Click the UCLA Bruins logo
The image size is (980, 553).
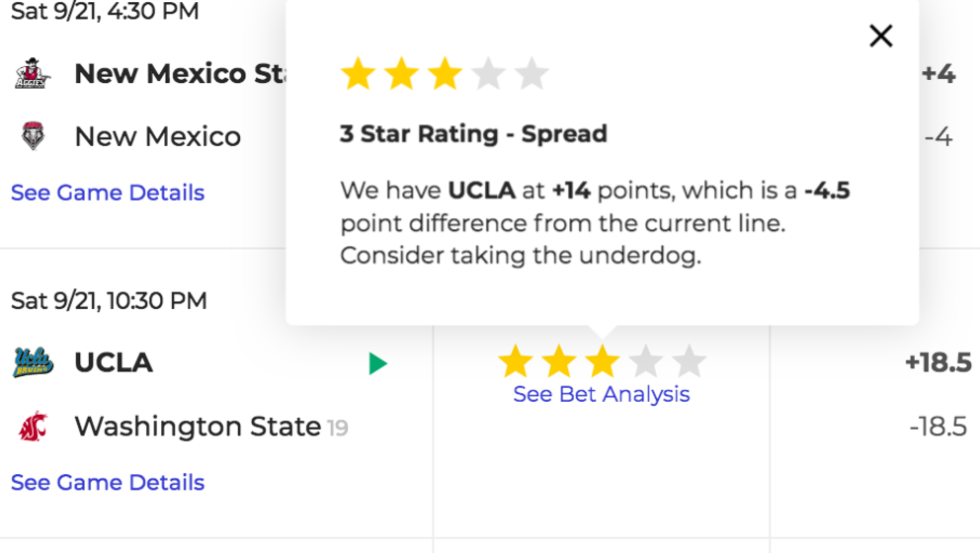pos(34,362)
